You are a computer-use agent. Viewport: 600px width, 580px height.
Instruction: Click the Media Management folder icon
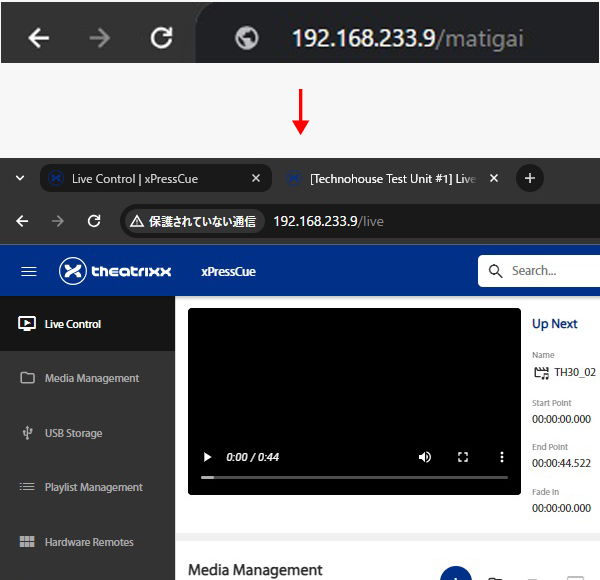(27, 378)
